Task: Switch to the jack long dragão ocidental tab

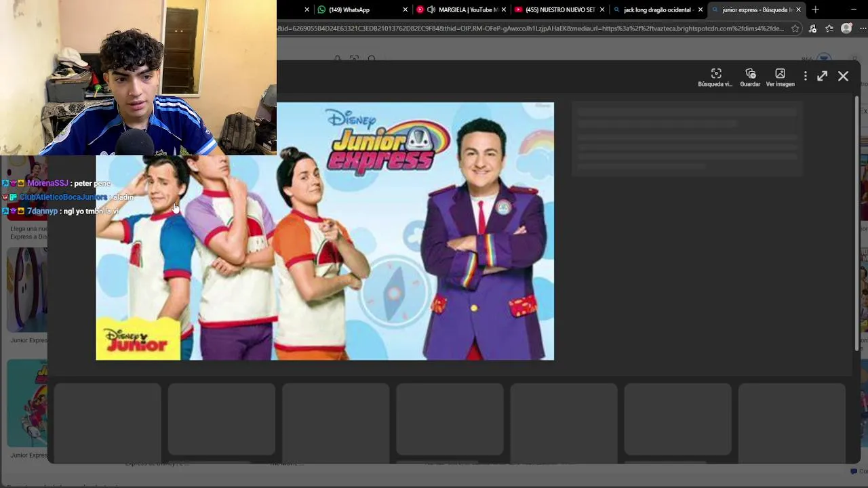Action: tap(658, 9)
